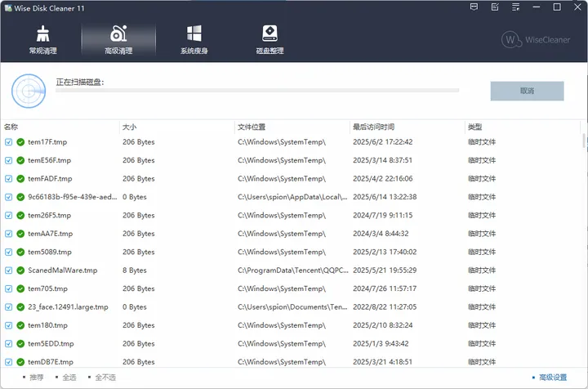The height and width of the screenshot is (389, 588).
Task: Click the 全不选 deselect all link
Action: 105,378
